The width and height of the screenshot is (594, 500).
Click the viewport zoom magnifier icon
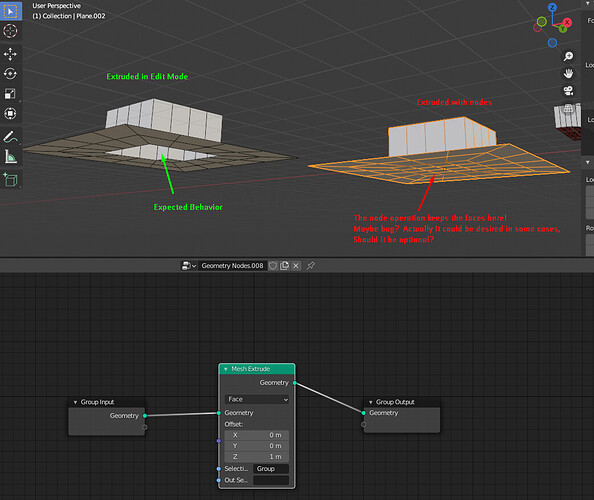[x=568, y=56]
